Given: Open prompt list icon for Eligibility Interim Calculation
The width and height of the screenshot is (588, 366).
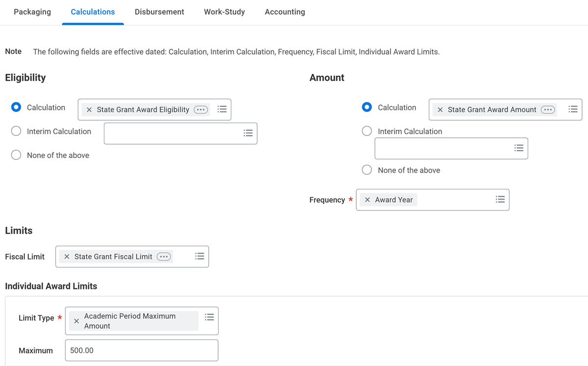Looking at the screenshot, I should point(248,133).
